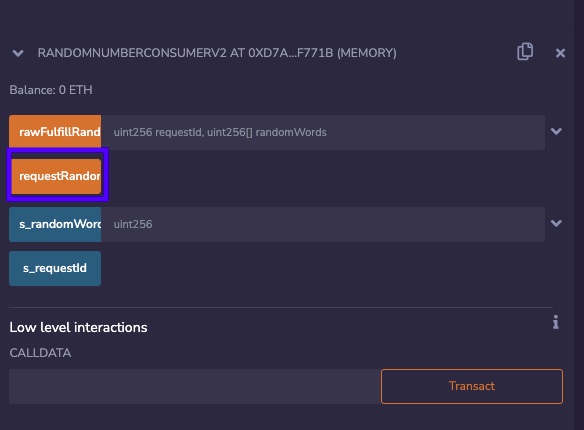
Task: Expand the rawFulfillRandomWords parameters chevron
Action: 556,131
